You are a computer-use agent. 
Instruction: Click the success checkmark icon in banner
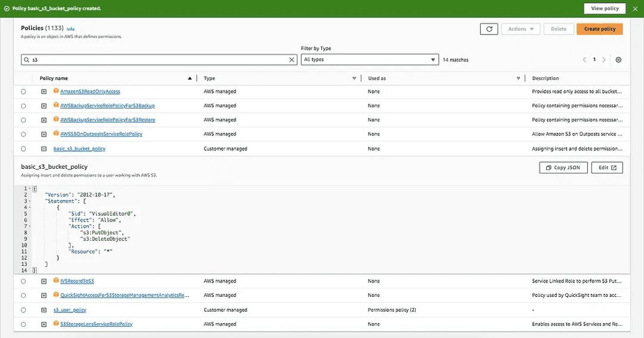(7, 8)
